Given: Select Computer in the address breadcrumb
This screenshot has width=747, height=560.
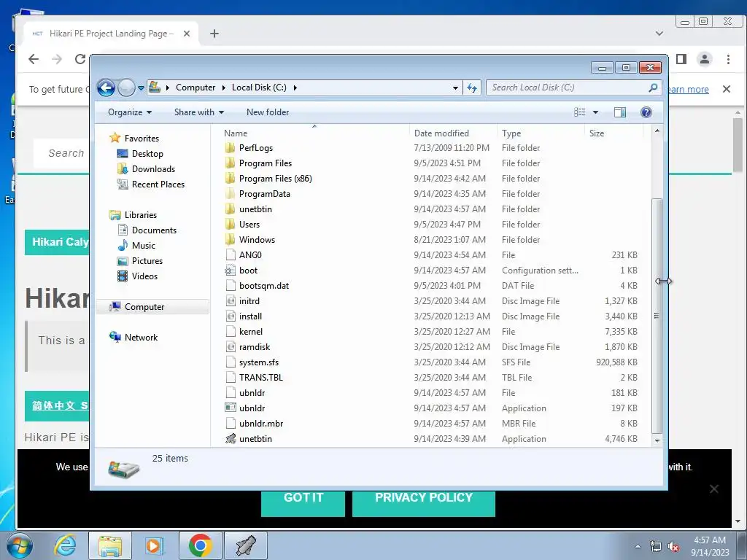Looking at the screenshot, I should click(x=196, y=87).
